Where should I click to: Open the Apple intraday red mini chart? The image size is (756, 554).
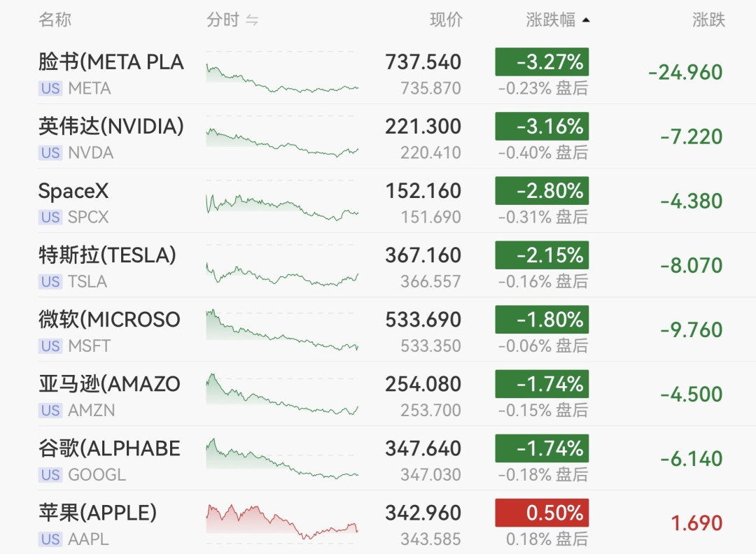282,521
